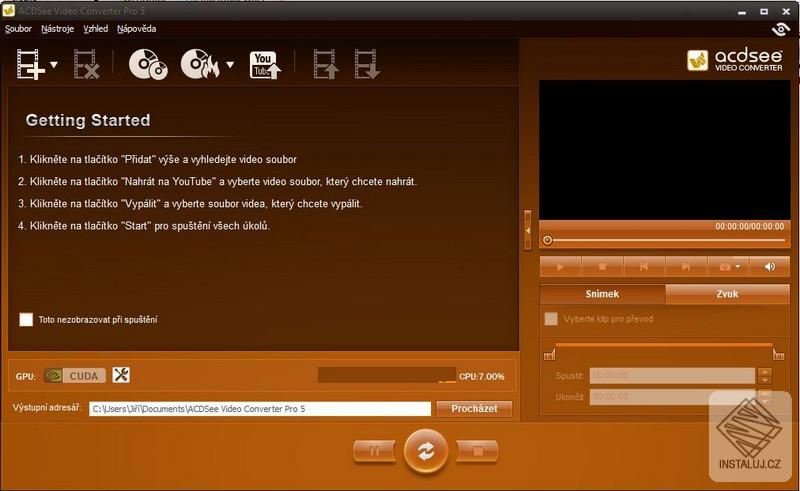Click the clip trim end marker
Viewport: 800px width, 491px height.
pyautogui.click(x=779, y=354)
